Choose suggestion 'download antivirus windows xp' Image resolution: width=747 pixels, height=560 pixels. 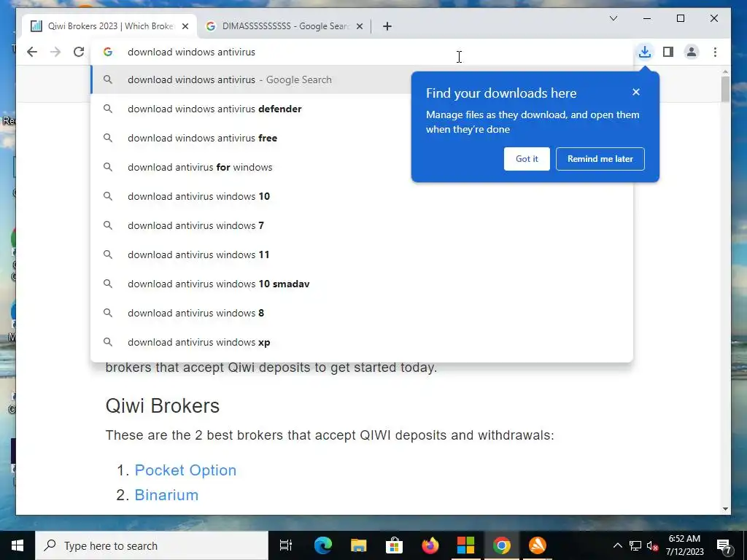point(362,342)
